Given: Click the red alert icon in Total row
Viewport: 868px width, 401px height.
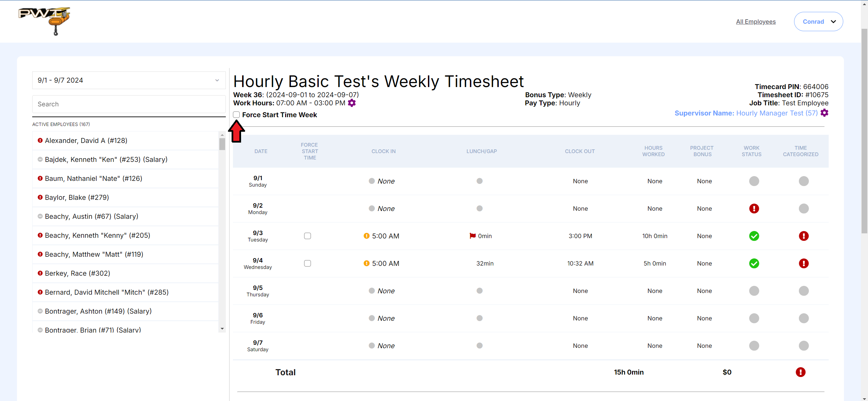Looking at the screenshot, I should click(x=800, y=372).
